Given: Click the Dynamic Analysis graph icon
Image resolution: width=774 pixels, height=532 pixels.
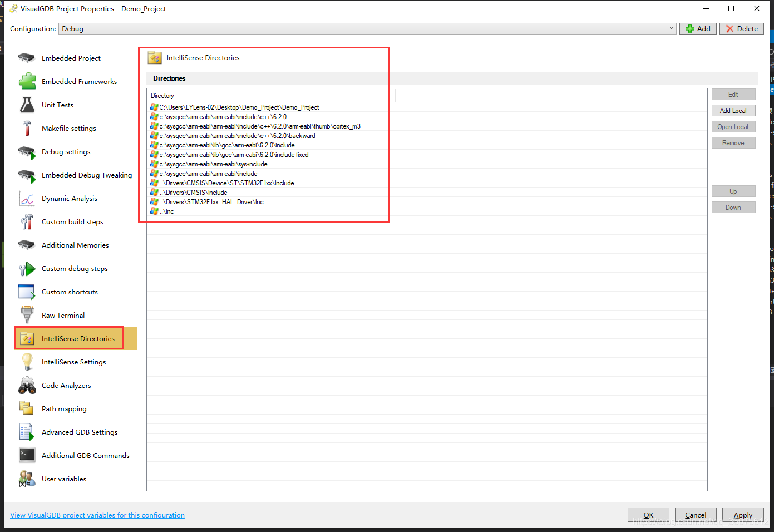Looking at the screenshot, I should [x=27, y=198].
